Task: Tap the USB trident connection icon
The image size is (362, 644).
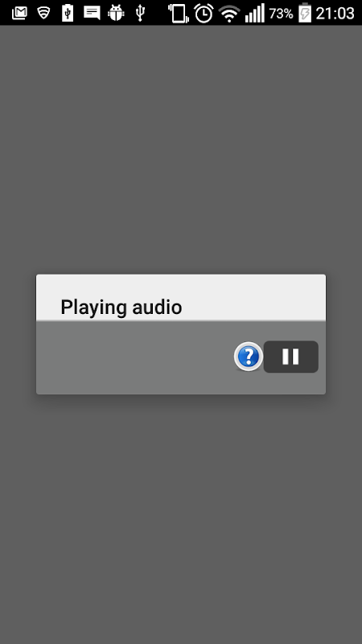Action: (x=140, y=13)
